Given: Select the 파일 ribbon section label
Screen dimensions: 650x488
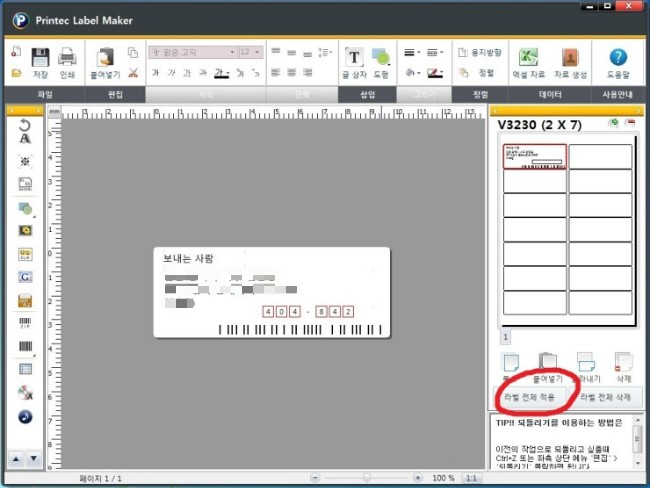Looking at the screenshot, I should 45,95.
